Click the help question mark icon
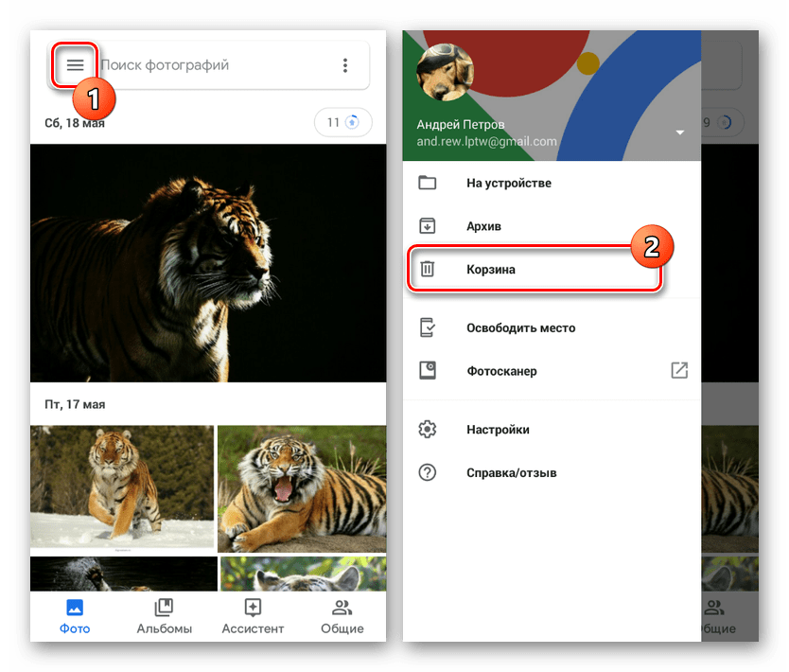 (x=428, y=472)
